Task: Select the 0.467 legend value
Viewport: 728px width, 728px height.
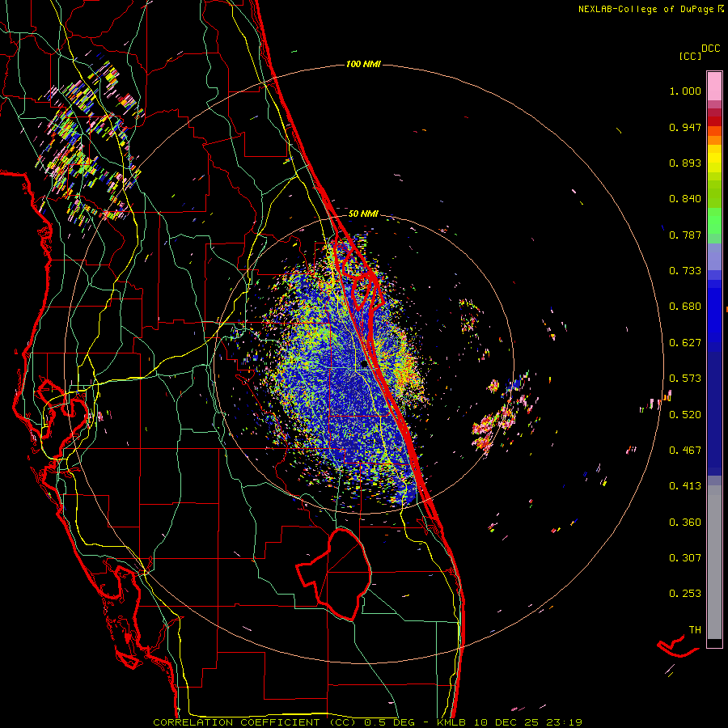Action: 685,451
